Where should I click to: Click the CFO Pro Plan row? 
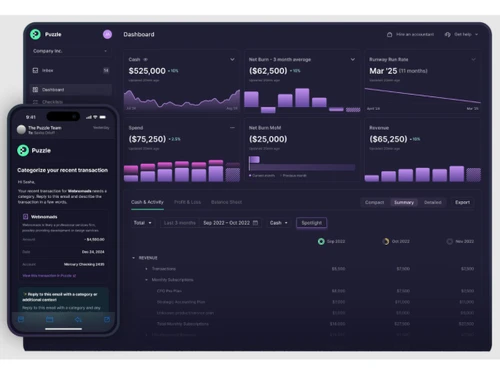pos(303,291)
